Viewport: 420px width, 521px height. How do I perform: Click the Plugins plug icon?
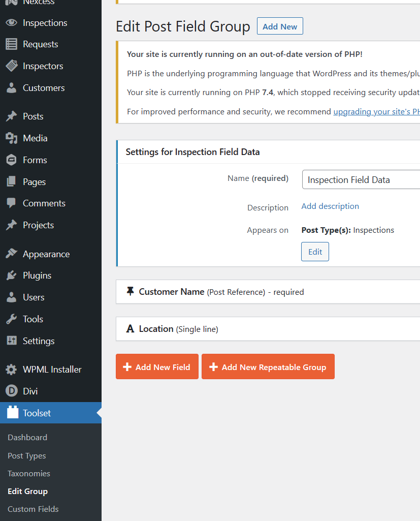11,275
